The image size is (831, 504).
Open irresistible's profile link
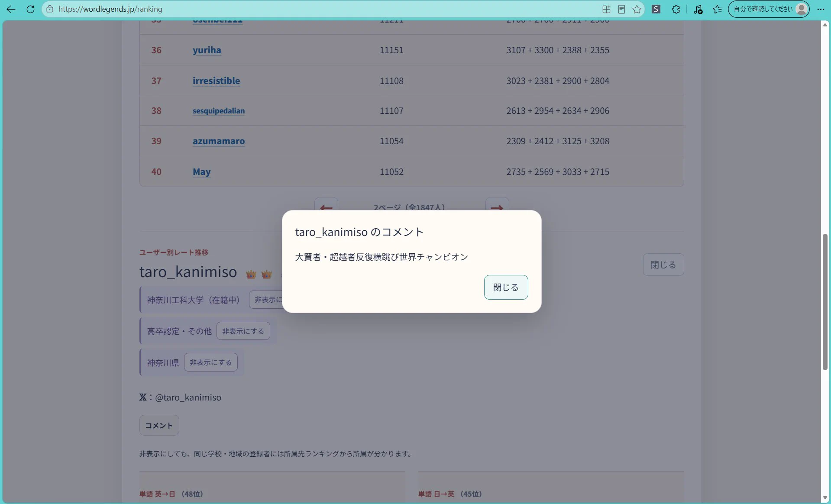click(216, 81)
